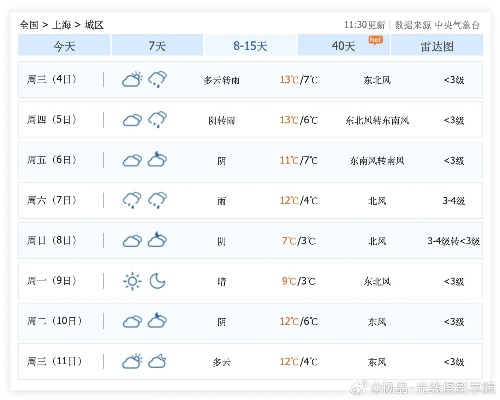Click the night cloudy moon icon for 周五 6日

click(x=157, y=159)
